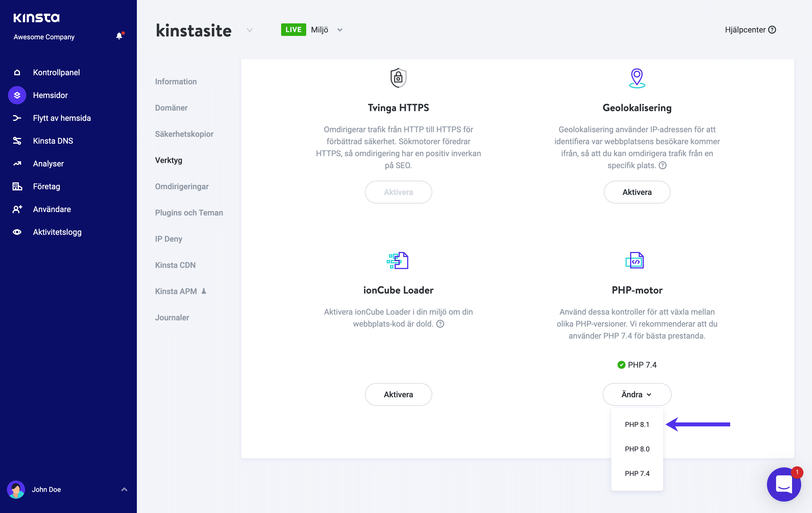Open the chat support widget

coord(784,484)
